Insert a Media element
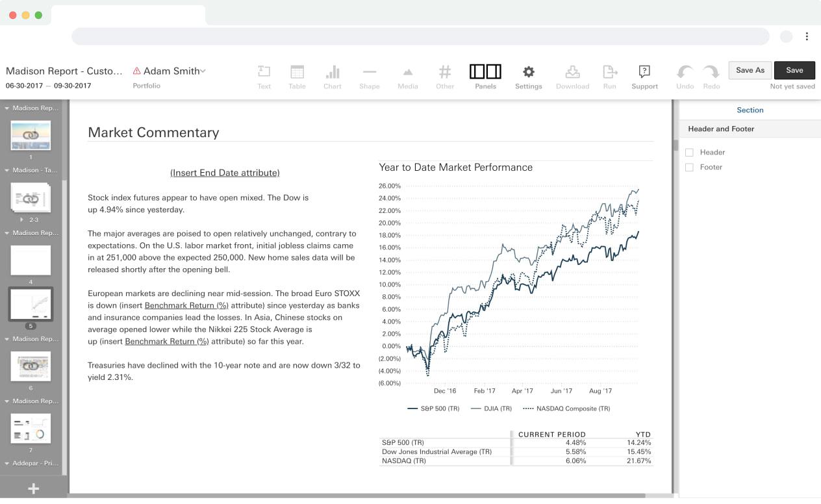This screenshot has width=821, height=504. [407, 76]
